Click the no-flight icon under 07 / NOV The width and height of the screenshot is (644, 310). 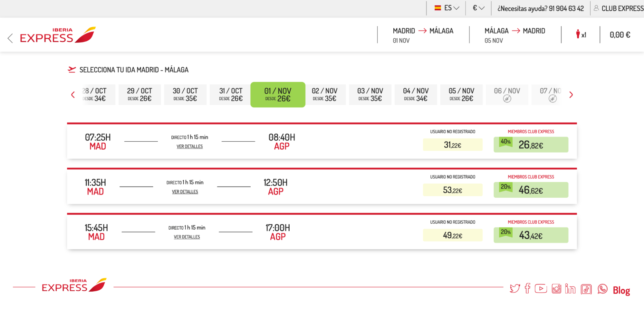click(x=553, y=99)
